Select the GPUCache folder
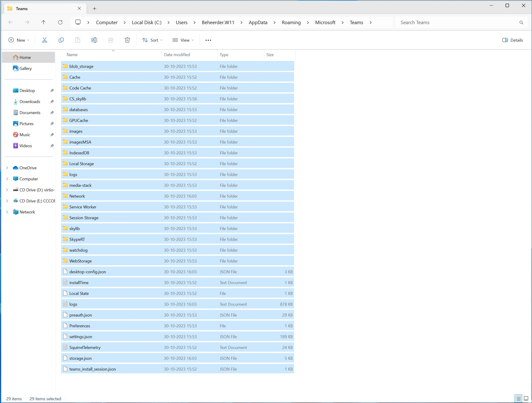 (x=177, y=120)
